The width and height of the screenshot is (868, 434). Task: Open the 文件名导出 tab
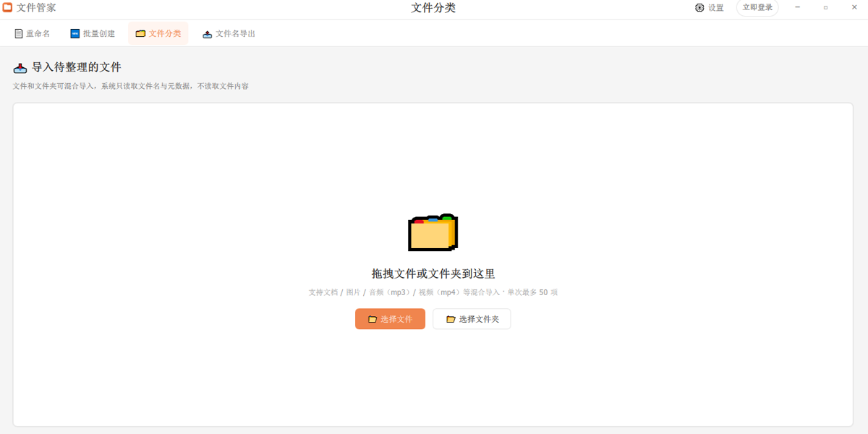click(x=229, y=33)
